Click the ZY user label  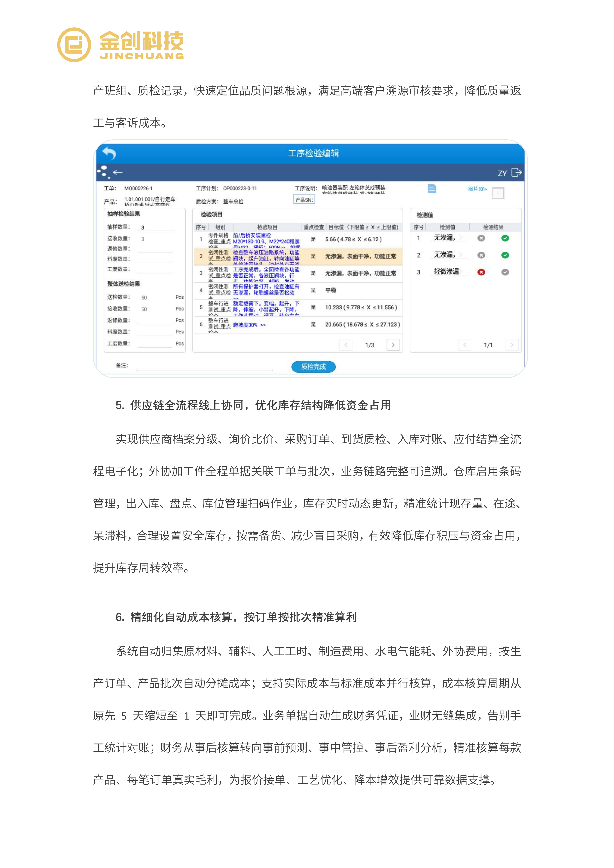(502, 173)
